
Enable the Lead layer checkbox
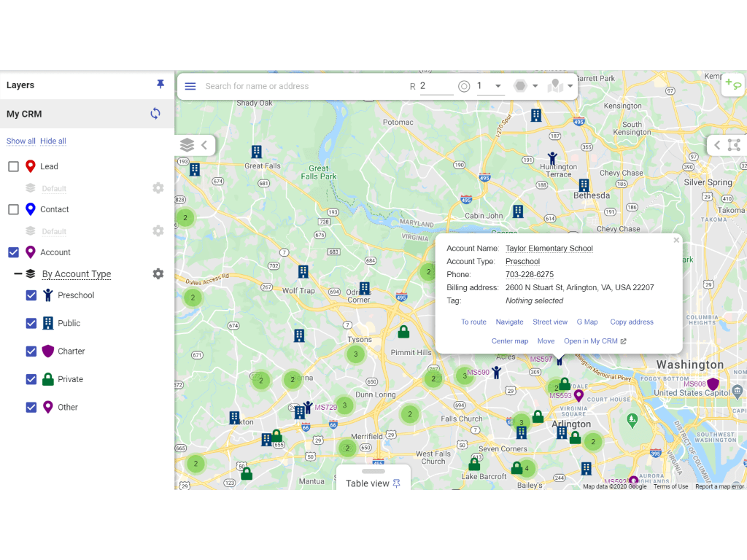(x=12, y=166)
